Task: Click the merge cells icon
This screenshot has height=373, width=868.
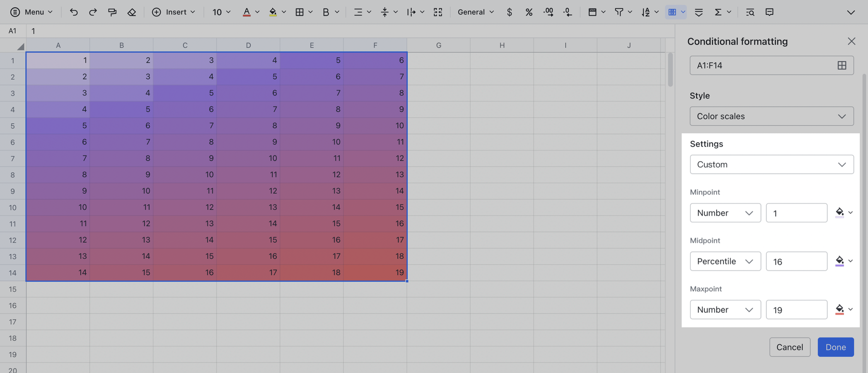Action: click(438, 12)
